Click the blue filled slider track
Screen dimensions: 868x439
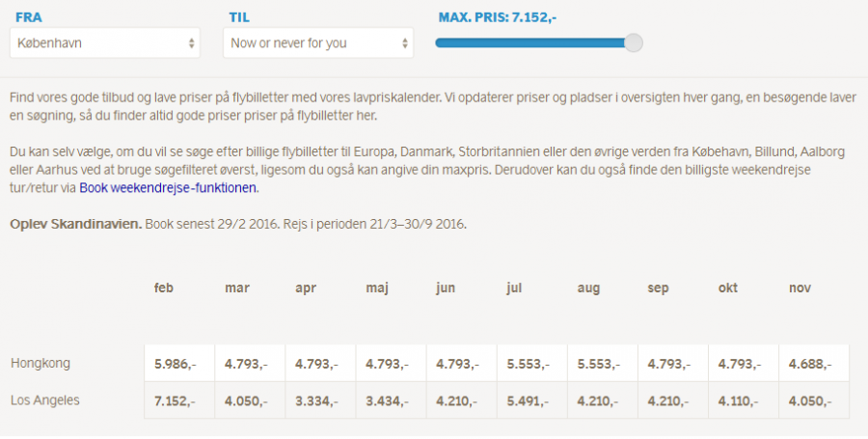tap(530, 42)
